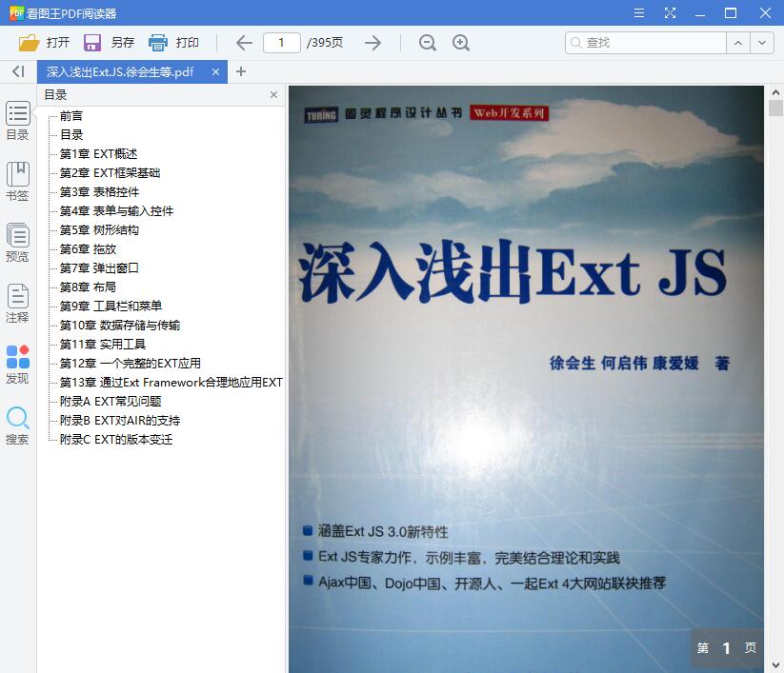
Task: Click the book cover page image
Action: (526, 379)
